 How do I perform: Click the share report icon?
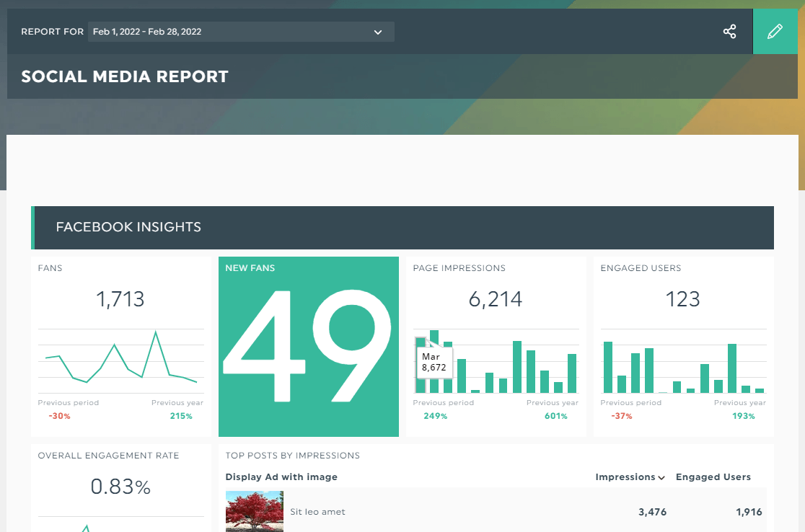click(x=729, y=32)
